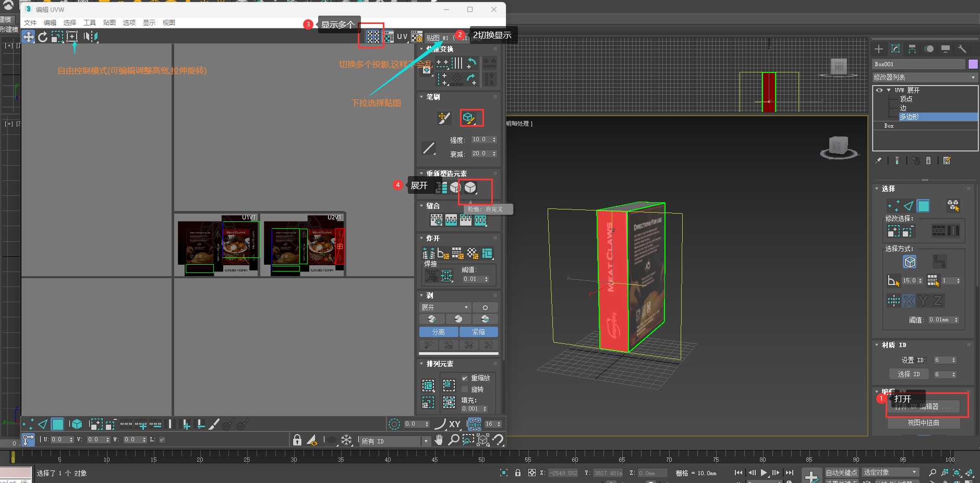Activate the zoom magnifier tool
Viewport: 980px width, 483px height.
(454, 440)
